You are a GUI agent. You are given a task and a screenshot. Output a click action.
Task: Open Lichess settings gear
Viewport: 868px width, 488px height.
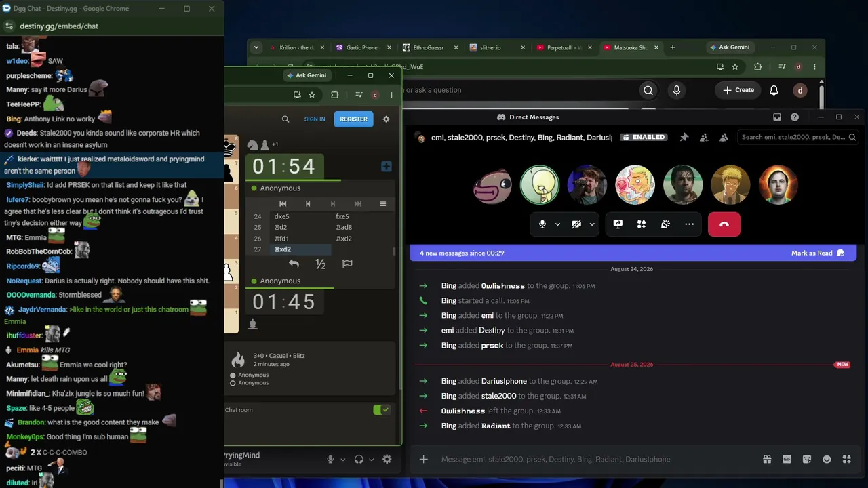[387, 119]
